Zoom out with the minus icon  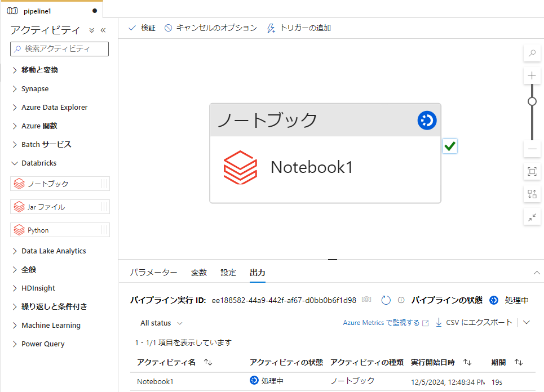[x=532, y=149]
